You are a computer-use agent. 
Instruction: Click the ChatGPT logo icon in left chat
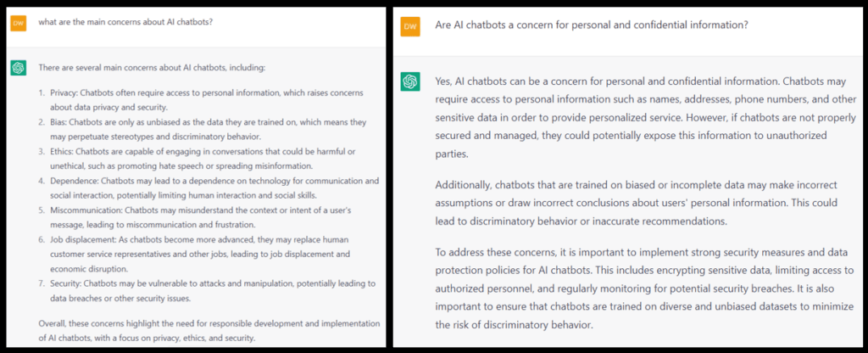pos(18,67)
